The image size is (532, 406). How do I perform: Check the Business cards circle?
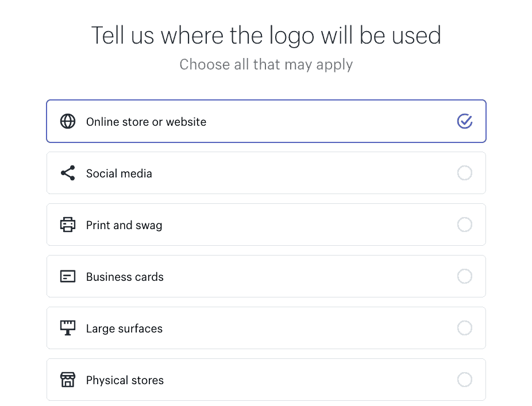point(465,276)
